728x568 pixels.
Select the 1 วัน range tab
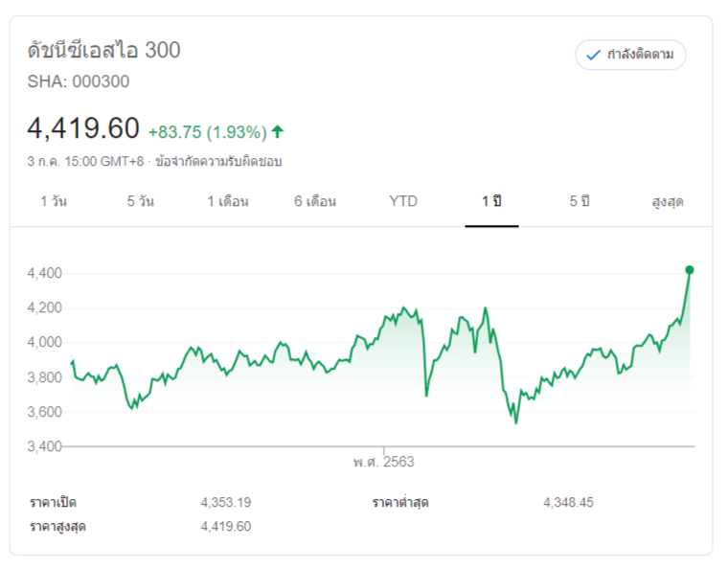[54, 201]
